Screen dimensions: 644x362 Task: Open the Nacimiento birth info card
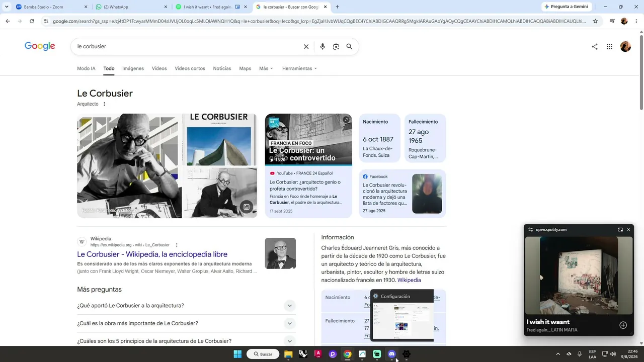click(x=380, y=138)
